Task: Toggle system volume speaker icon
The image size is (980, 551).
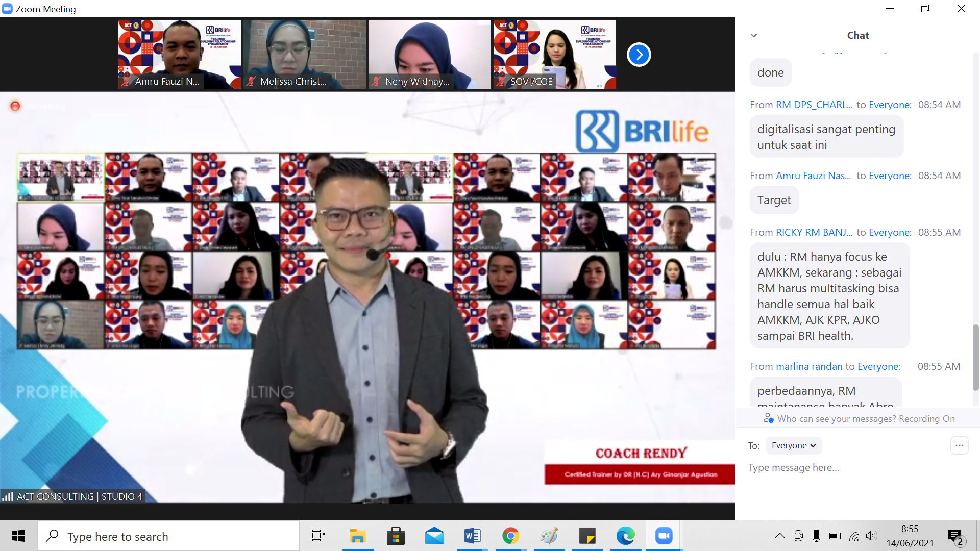Action: pos(871,536)
